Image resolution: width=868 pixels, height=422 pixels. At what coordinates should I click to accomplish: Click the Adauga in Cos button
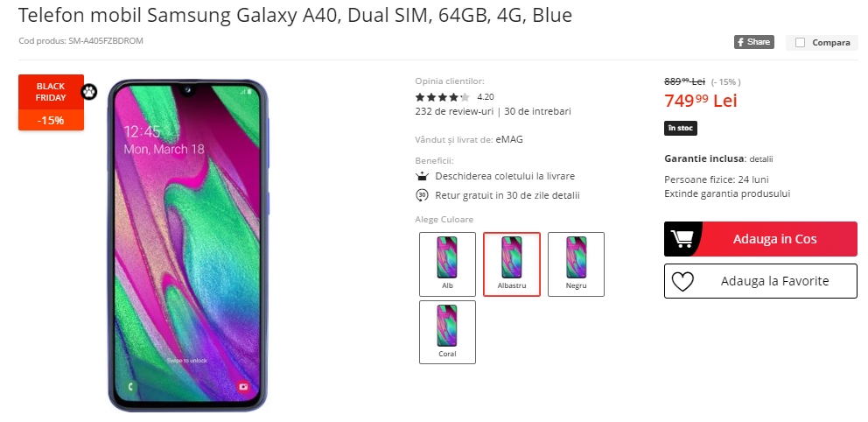[x=760, y=239]
